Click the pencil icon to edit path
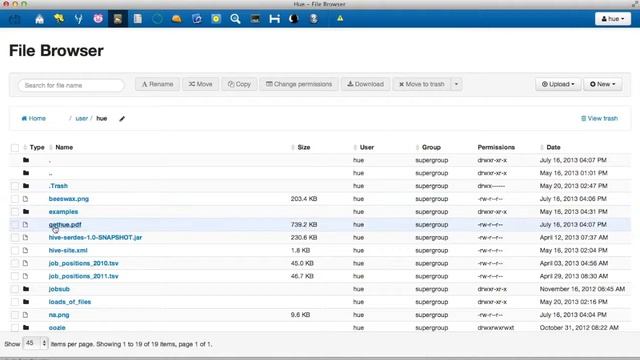The image size is (640, 360). click(x=122, y=119)
